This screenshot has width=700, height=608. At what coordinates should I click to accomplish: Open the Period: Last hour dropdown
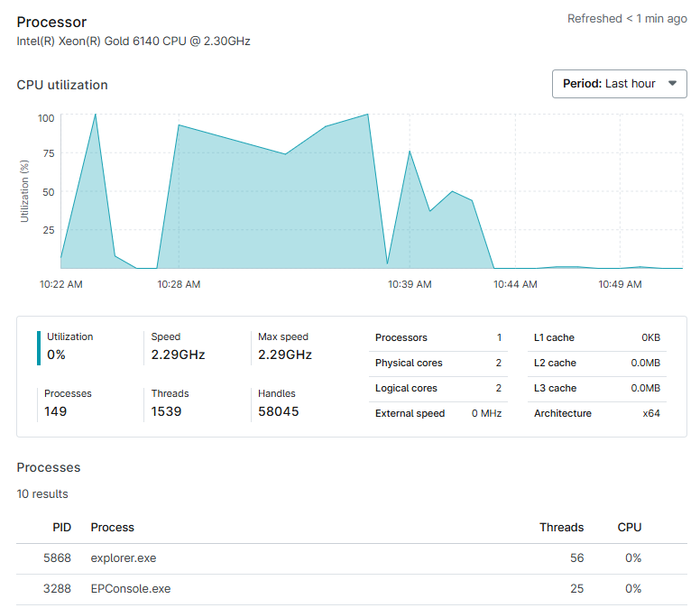619,84
